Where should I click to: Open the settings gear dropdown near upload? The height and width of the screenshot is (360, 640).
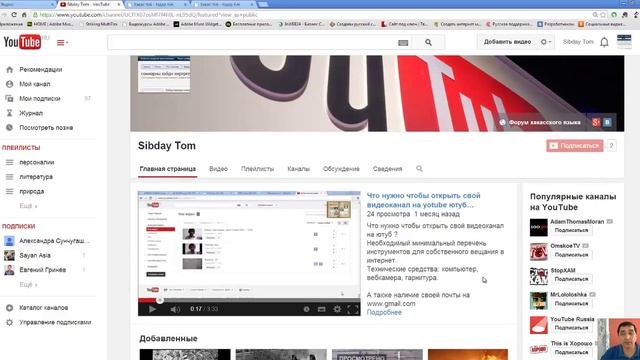pos(546,42)
